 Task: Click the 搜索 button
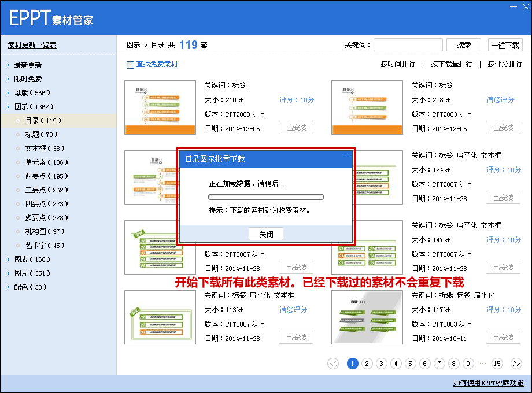[463, 45]
